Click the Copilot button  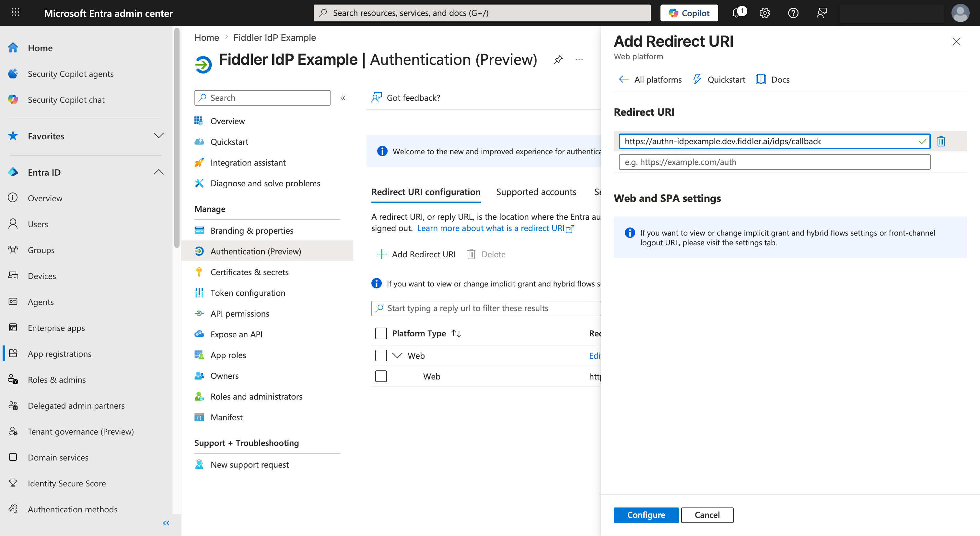point(689,13)
